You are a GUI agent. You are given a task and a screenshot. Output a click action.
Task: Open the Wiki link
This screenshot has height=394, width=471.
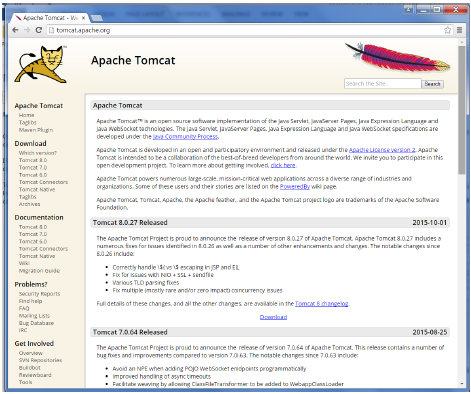(x=24, y=263)
